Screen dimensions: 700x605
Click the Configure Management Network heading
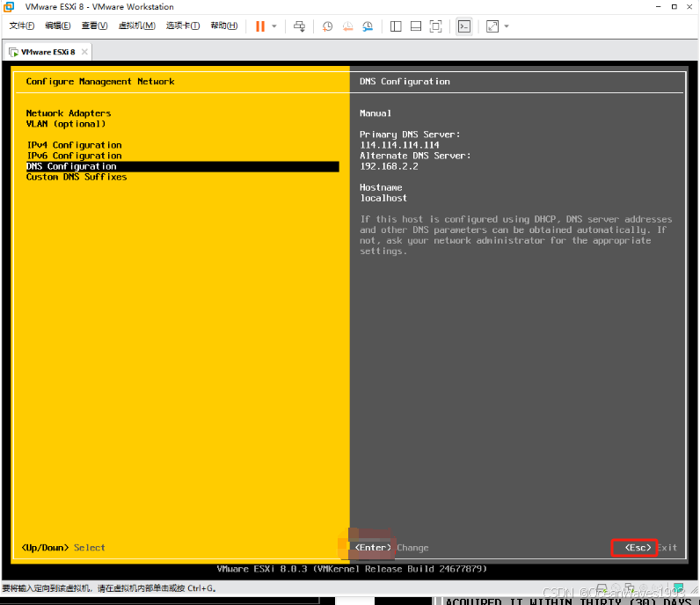tap(100, 82)
